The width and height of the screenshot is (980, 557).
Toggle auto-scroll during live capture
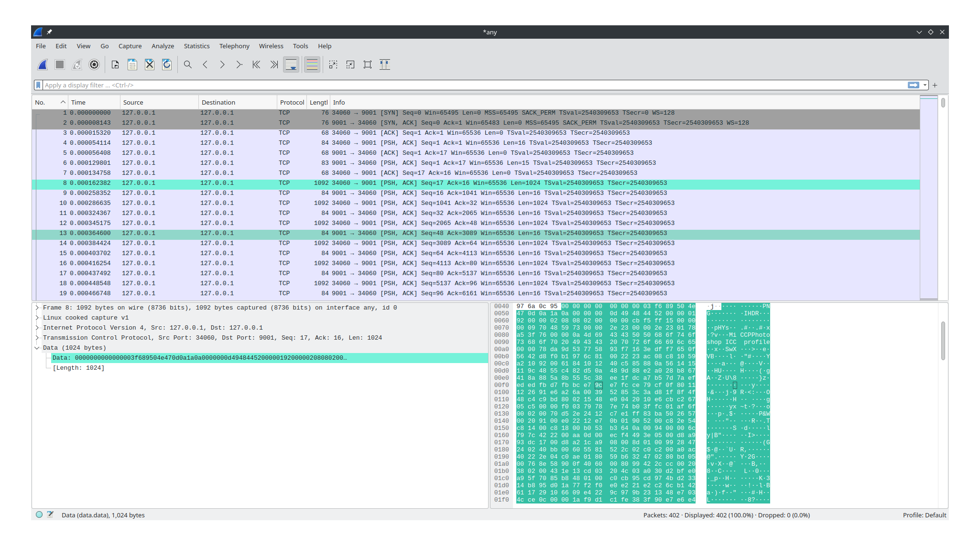(291, 64)
